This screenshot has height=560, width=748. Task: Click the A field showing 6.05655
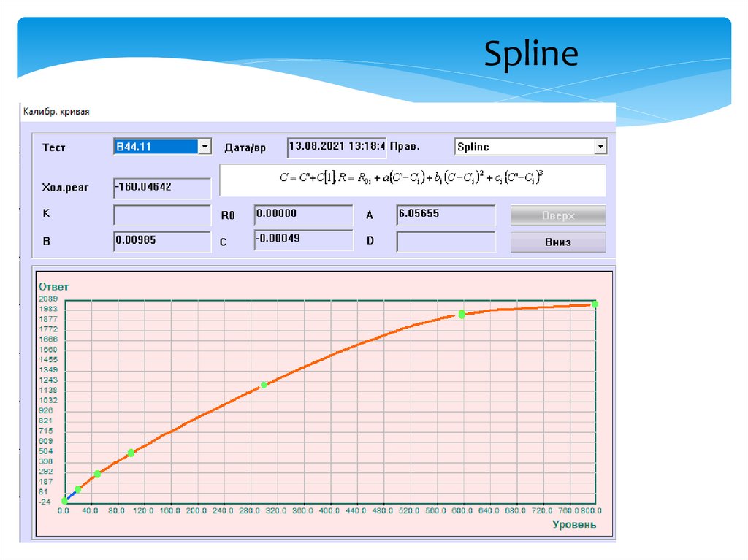[446, 215]
